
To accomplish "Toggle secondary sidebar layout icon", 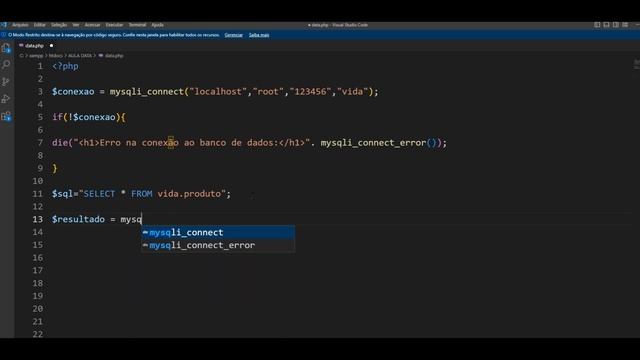I will (616, 25).
